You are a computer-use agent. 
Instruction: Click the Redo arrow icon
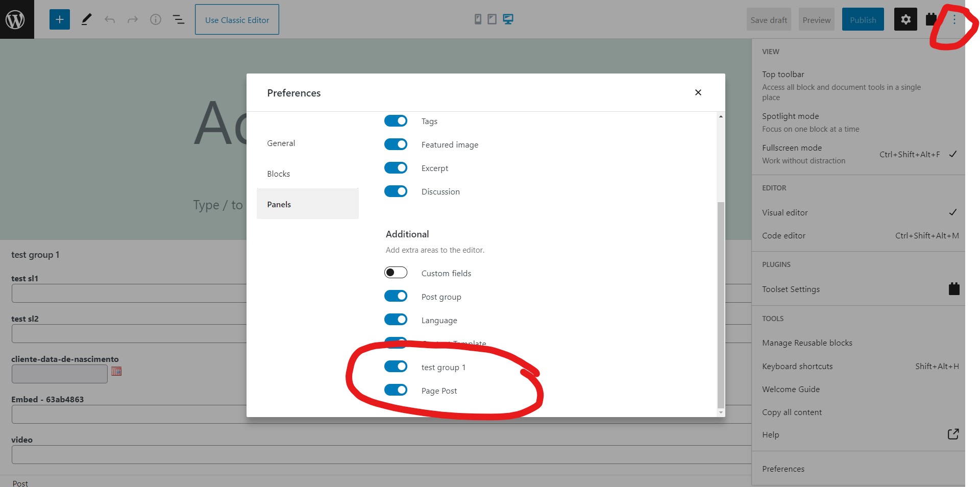point(133,20)
